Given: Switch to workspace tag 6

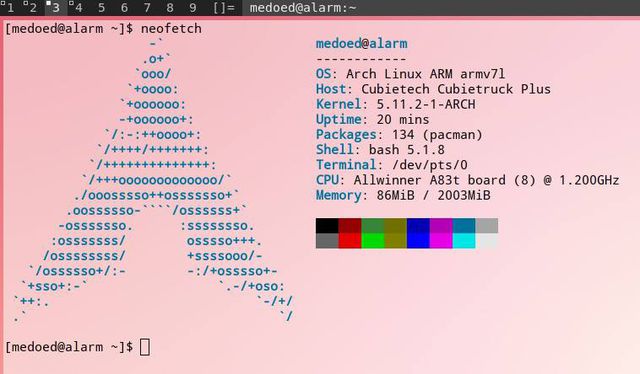Looking at the screenshot, I should [124, 8].
